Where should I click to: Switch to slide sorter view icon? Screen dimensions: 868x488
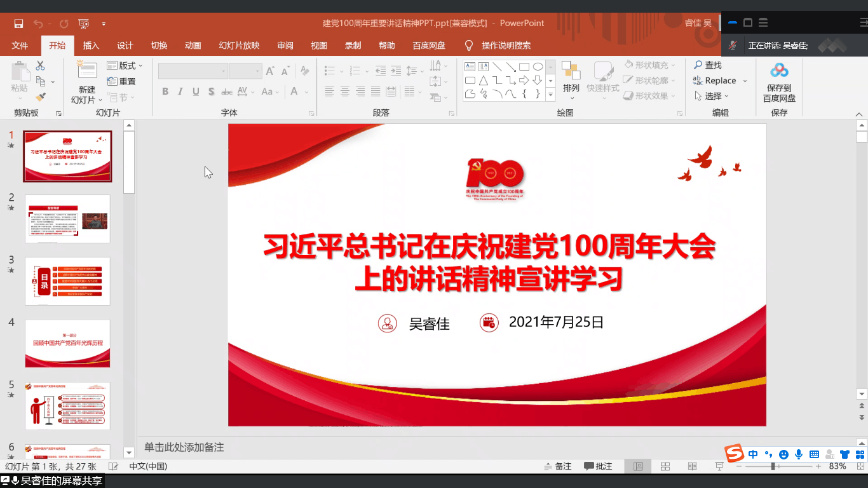point(665,466)
